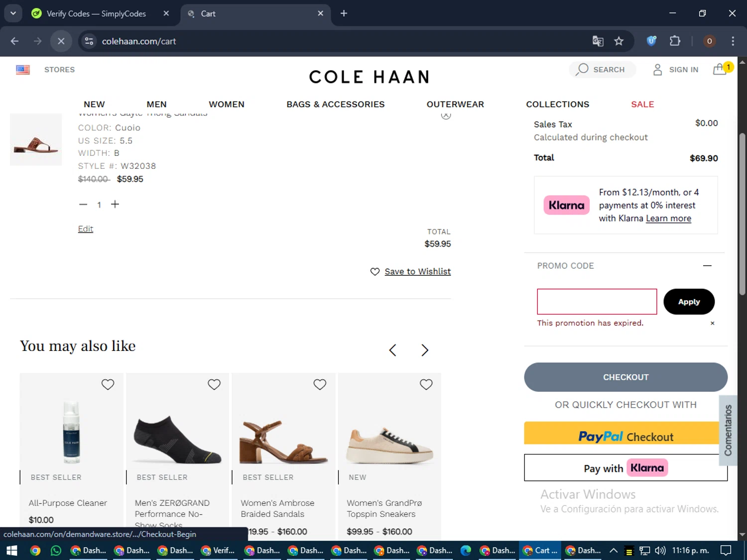Increase quantity with the plus button
Screen dimensions: 747x560
[115, 204]
